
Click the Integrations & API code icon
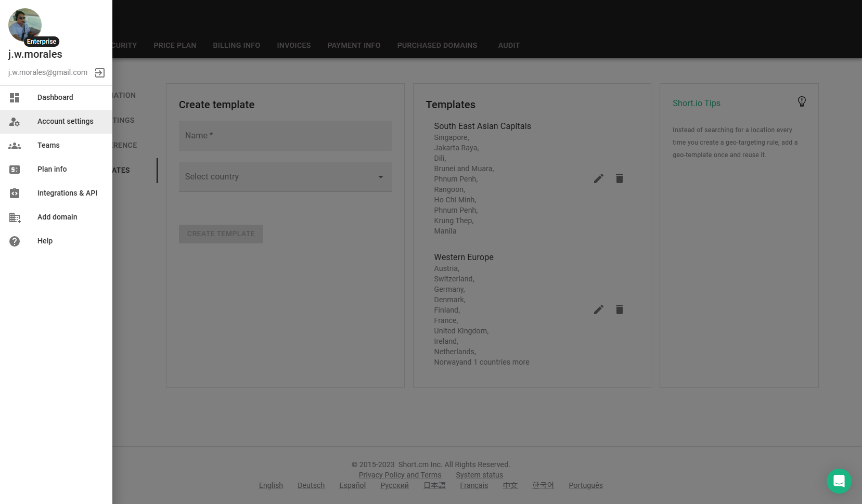point(15,193)
